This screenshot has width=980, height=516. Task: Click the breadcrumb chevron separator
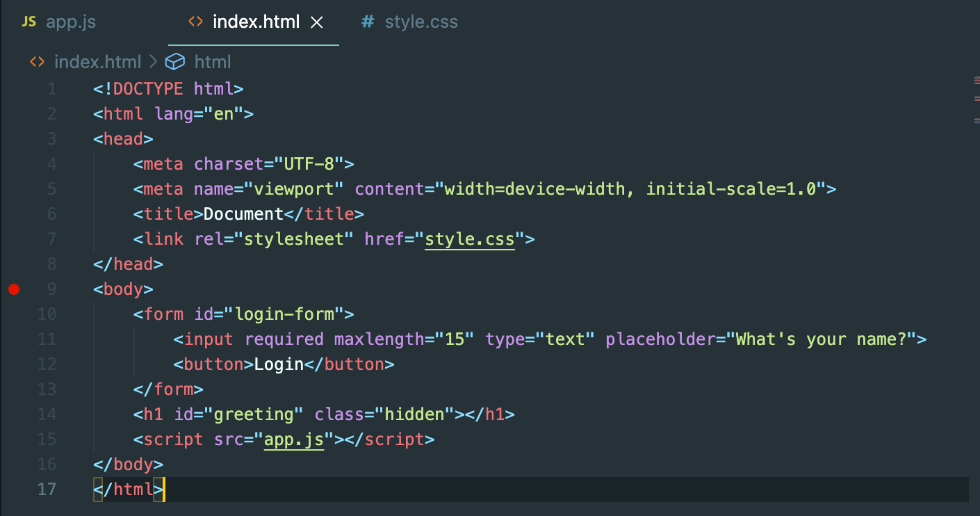point(153,62)
